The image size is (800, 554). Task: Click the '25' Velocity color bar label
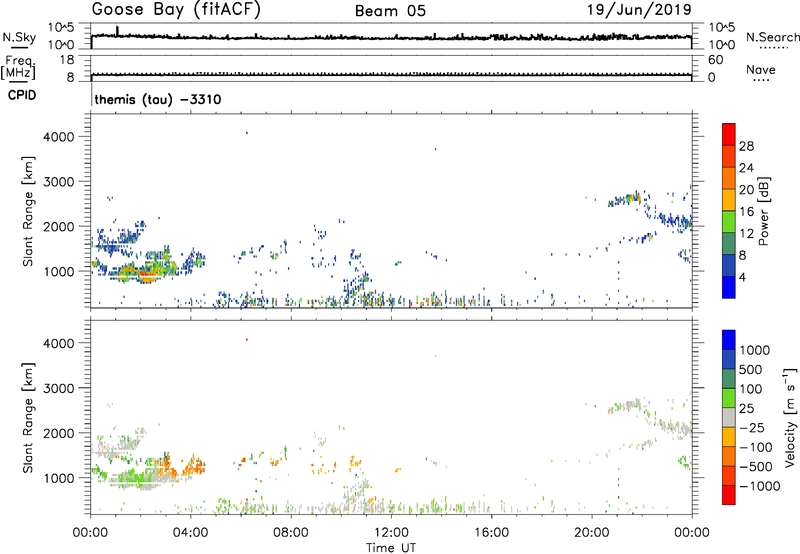tap(746, 408)
